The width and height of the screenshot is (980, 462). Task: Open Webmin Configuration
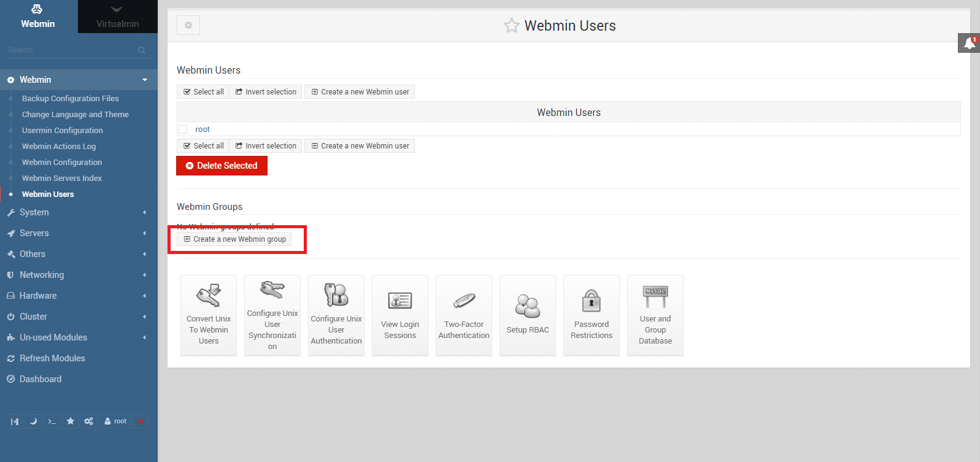coord(61,163)
